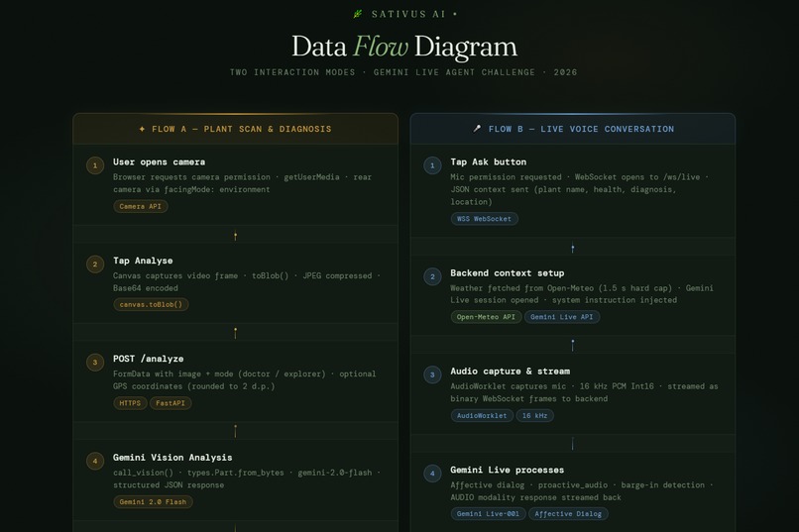Select the Gemini Live API tag

click(561, 317)
